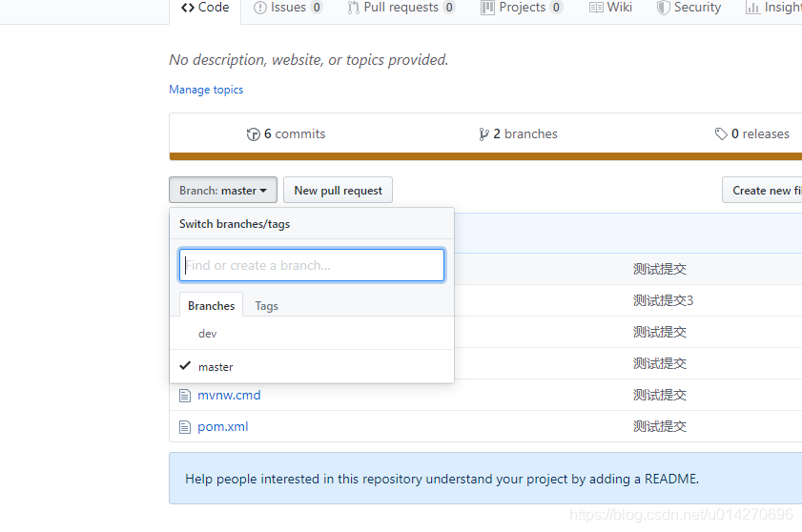Screen dimensions: 802x532
Task: Open the Manage topics link
Action: (206, 90)
